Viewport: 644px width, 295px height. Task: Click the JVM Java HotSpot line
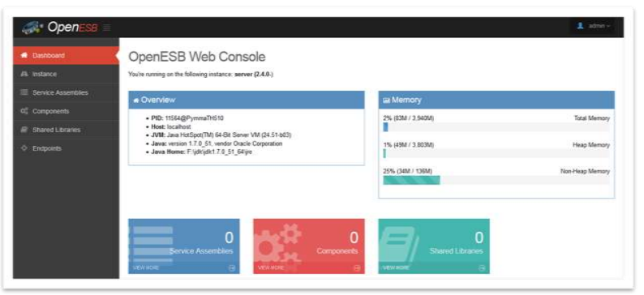pos(221,135)
